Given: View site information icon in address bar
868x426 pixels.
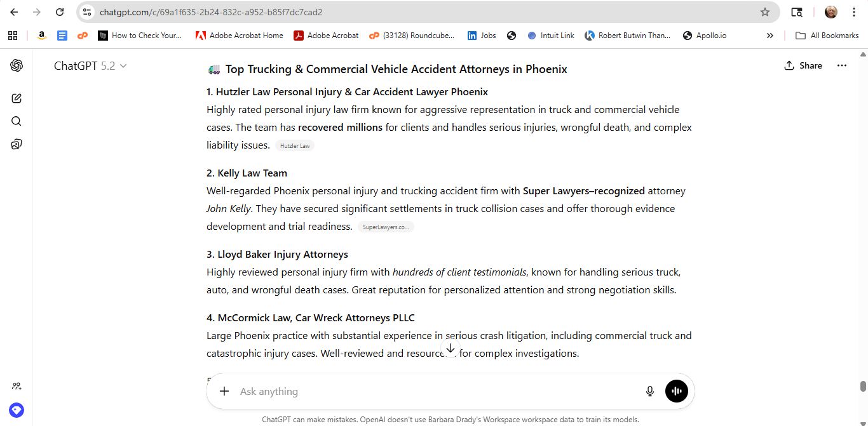Looking at the screenshot, I should point(88,12).
